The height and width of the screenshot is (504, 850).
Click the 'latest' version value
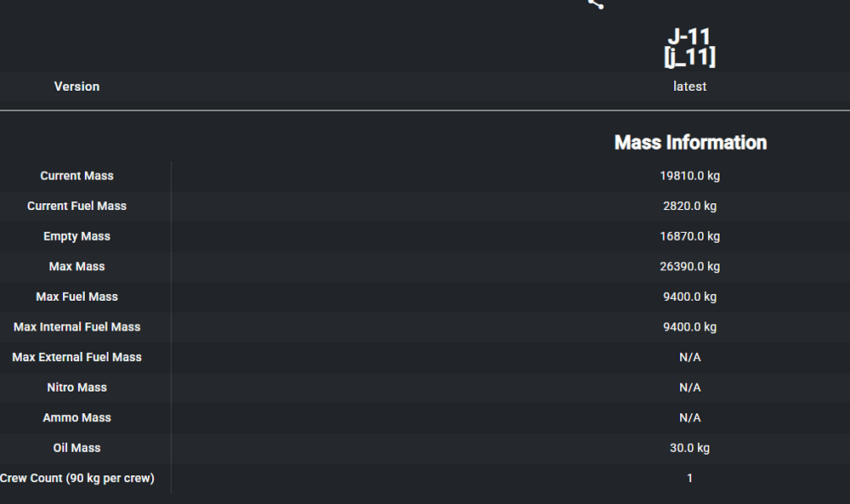click(689, 87)
